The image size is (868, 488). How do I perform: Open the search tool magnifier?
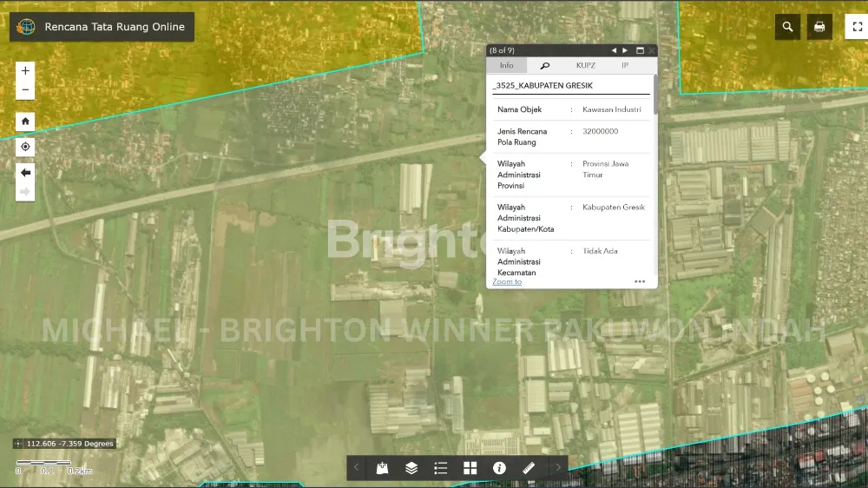pyautogui.click(x=787, y=27)
